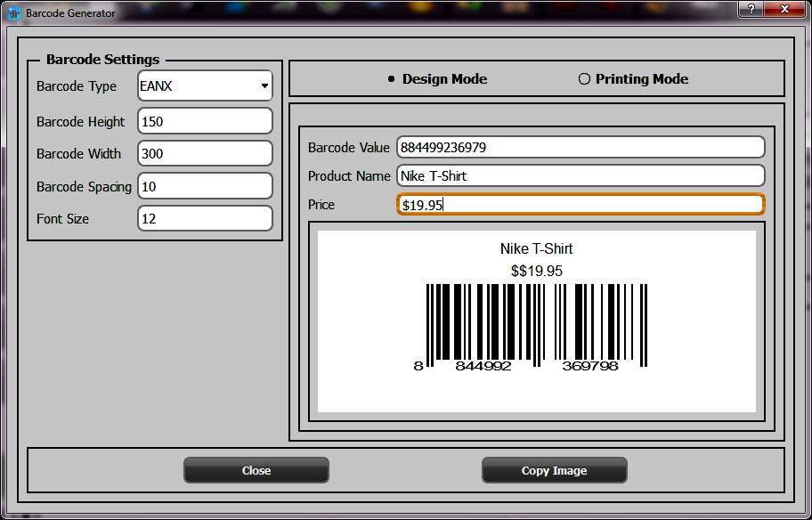
Task: Click the Barcode Width input field
Action: tap(203, 153)
